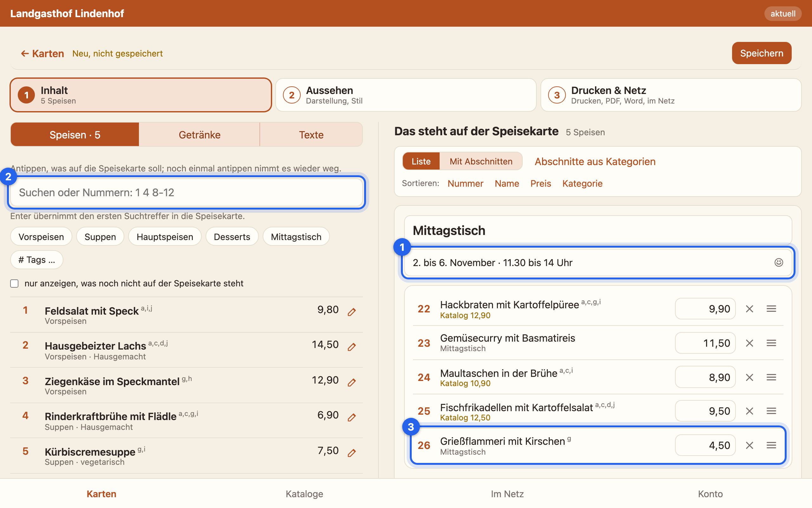The width and height of the screenshot is (812, 508).
Task: Remove Hackbraten mit Kartoffelpüree from menu
Action: pyautogui.click(x=749, y=309)
